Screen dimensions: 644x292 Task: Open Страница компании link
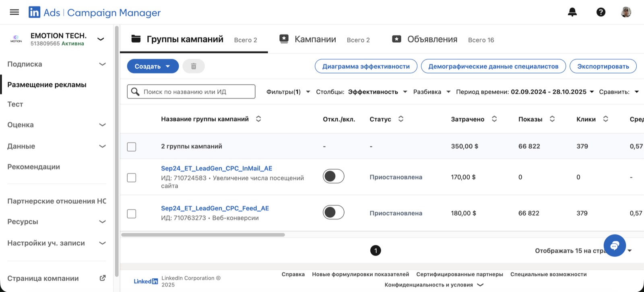pyautogui.click(x=43, y=278)
